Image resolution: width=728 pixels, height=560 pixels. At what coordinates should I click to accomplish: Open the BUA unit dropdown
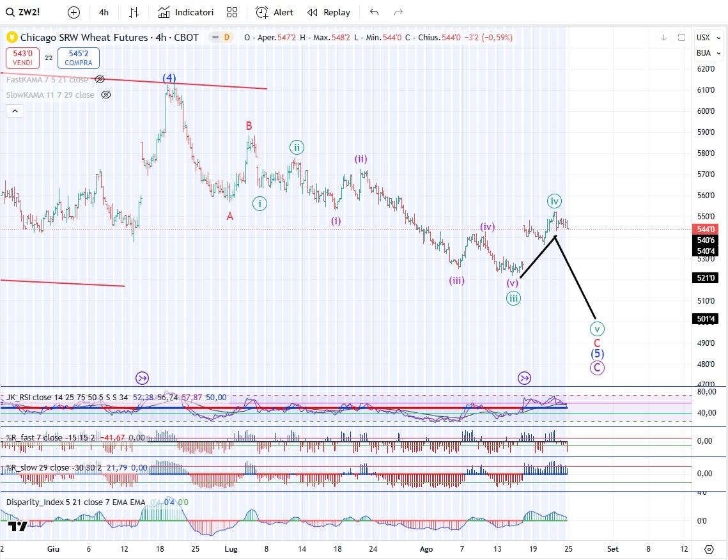704,53
